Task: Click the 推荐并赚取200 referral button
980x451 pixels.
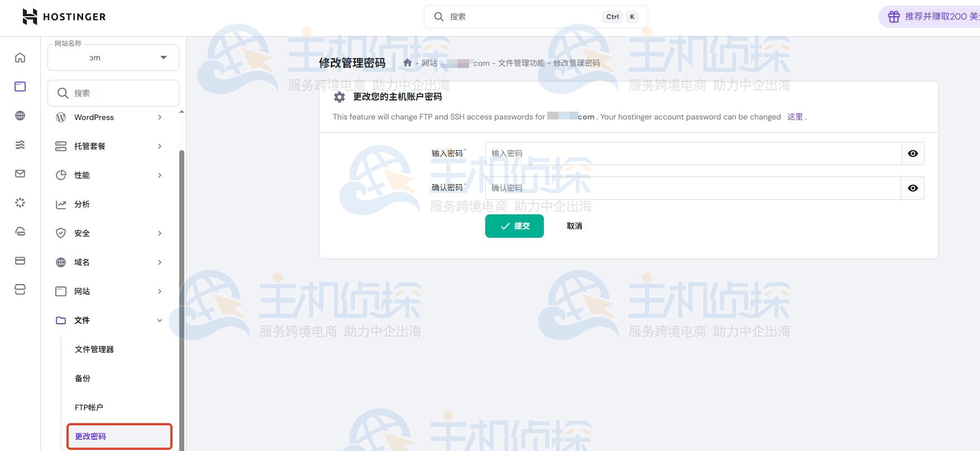Action: coord(930,17)
